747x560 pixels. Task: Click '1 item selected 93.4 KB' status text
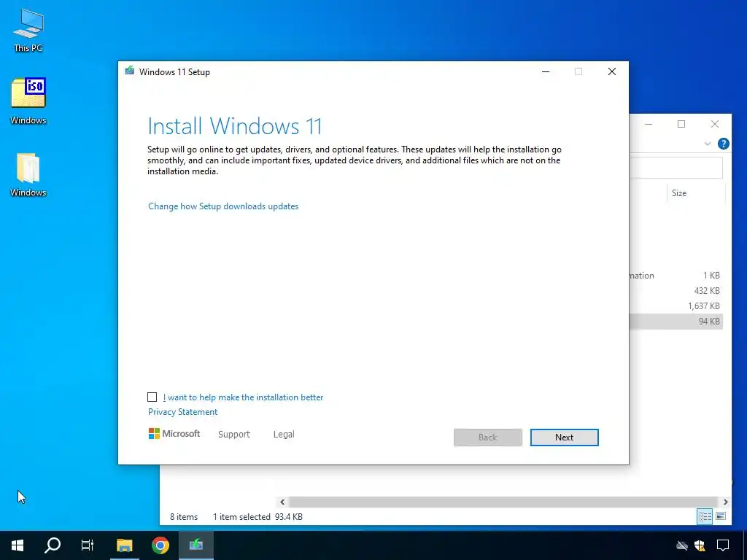pos(258,517)
